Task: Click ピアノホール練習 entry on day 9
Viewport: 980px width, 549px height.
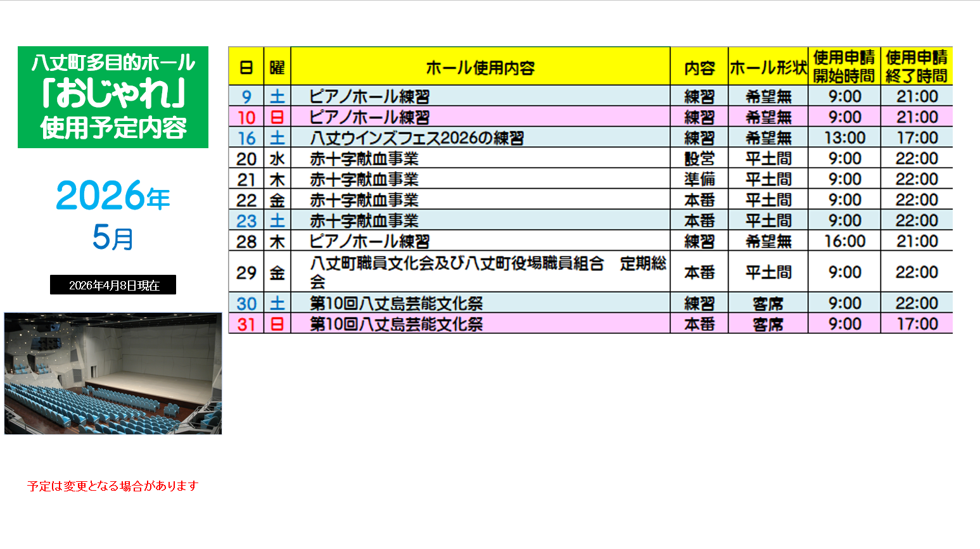Action: point(369,96)
